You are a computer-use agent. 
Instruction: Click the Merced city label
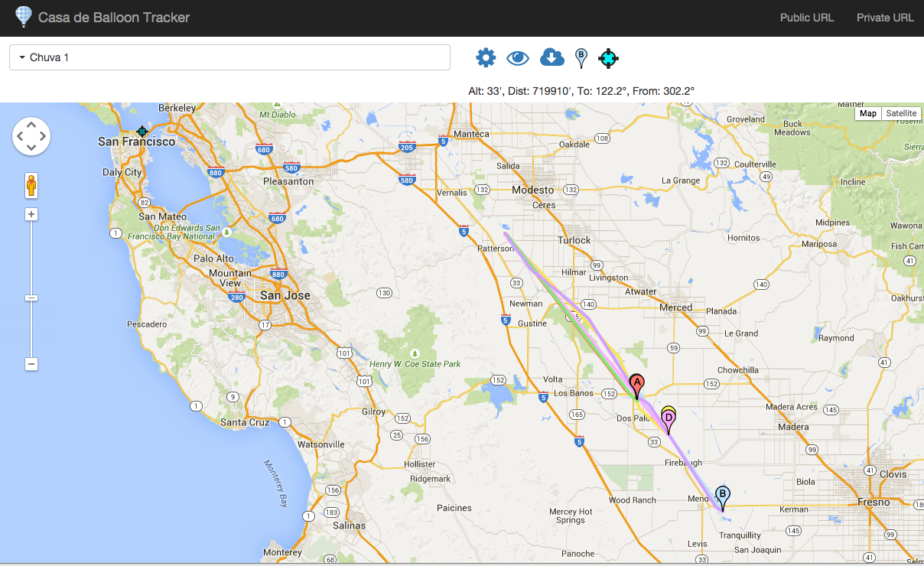coord(676,307)
